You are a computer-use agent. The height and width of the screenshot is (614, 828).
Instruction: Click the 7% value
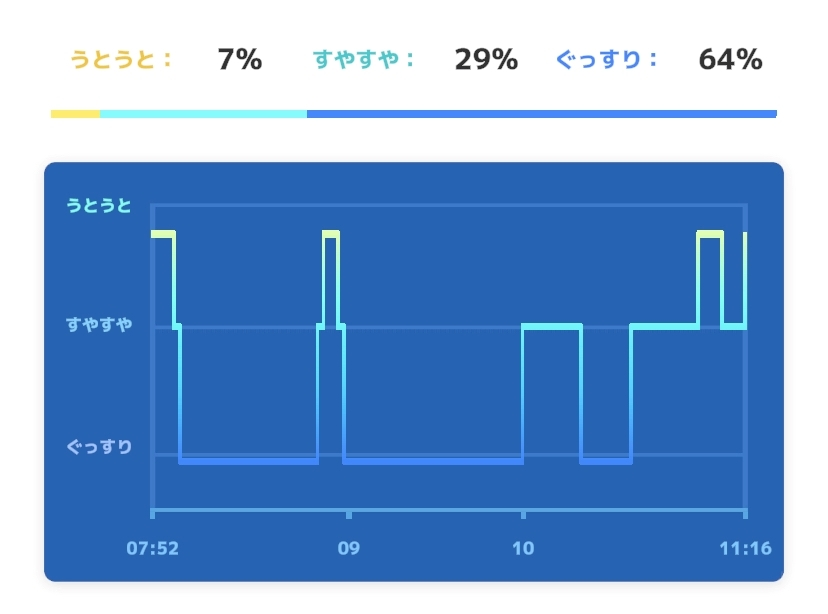click(239, 60)
